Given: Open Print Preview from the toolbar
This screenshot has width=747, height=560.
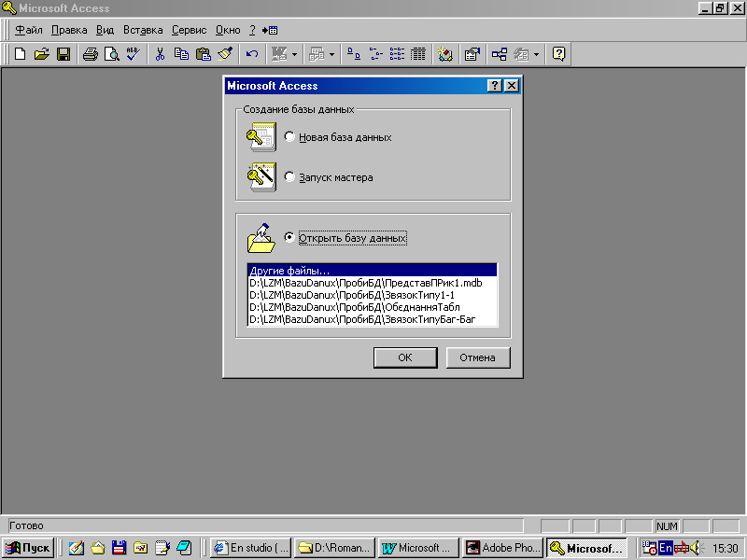Looking at the screenshot, I should (112, 54).
